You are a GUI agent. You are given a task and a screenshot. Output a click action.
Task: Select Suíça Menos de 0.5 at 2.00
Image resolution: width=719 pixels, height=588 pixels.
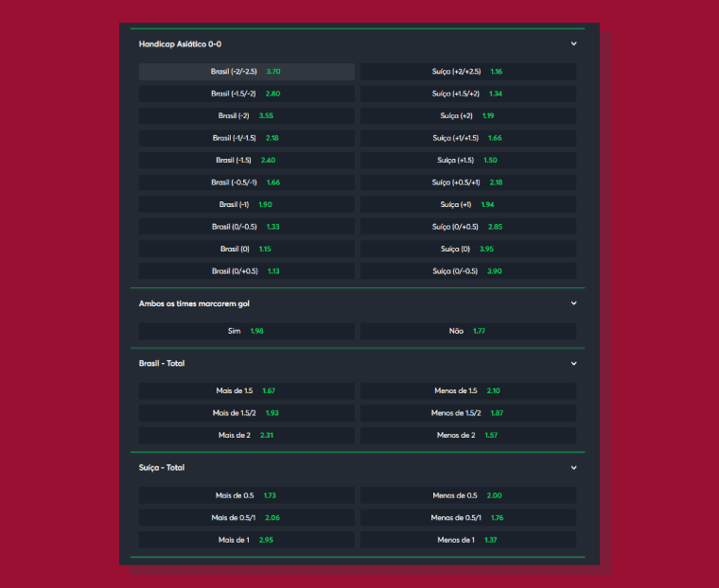click(468, 495)
